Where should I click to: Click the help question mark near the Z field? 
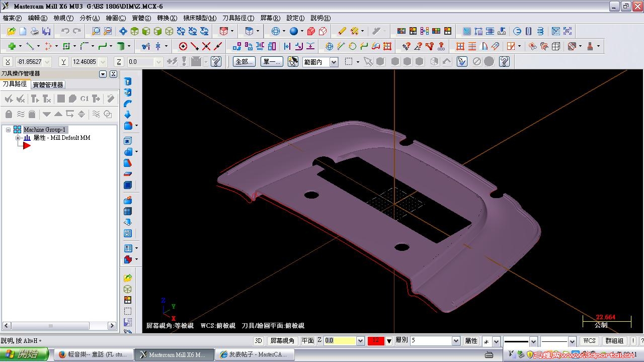coord(216,61)
